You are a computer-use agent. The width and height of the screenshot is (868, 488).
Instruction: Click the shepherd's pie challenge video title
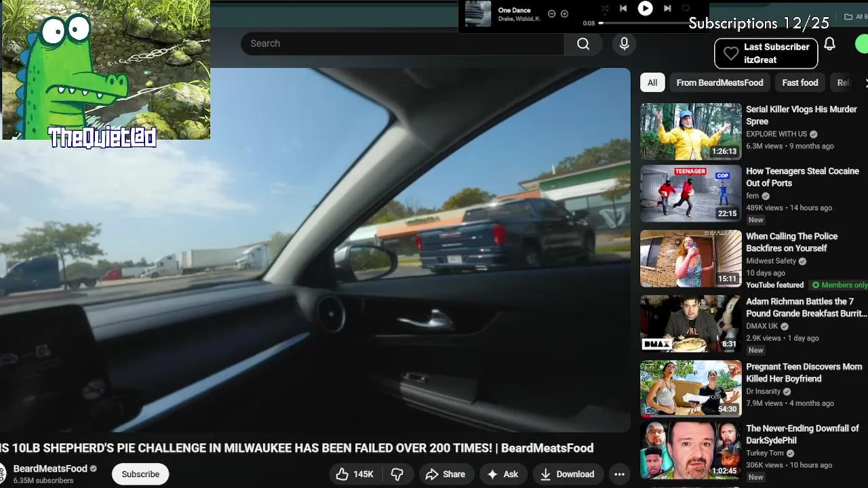point(296,448)
